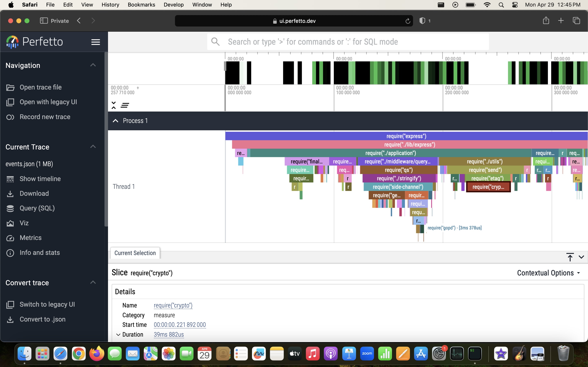Open the Contextual Options dropdown

click(548, 273)
